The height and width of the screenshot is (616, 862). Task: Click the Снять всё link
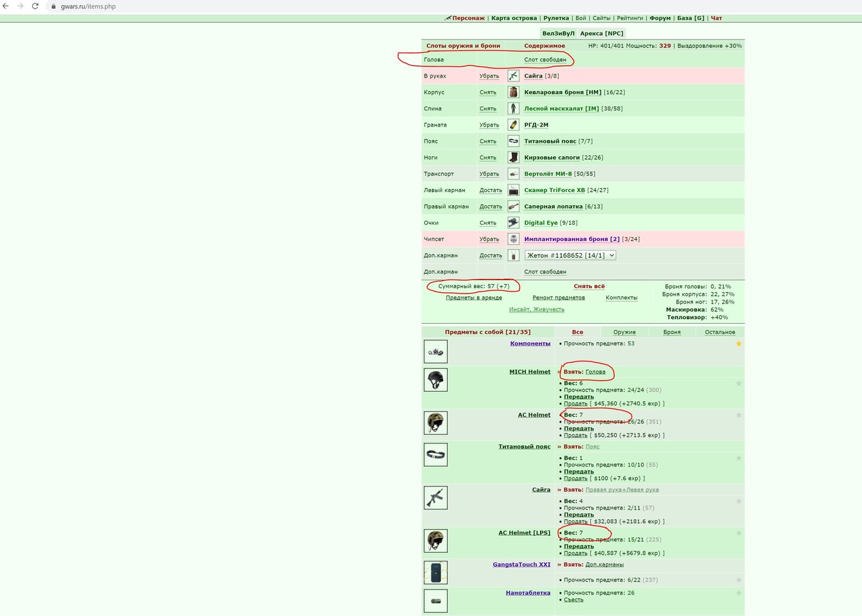coord(589,286)
